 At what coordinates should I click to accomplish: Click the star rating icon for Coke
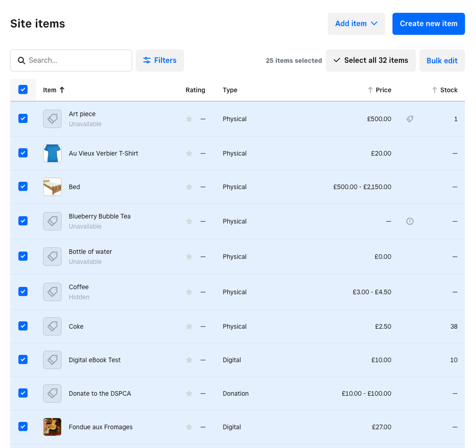[189, 326]
